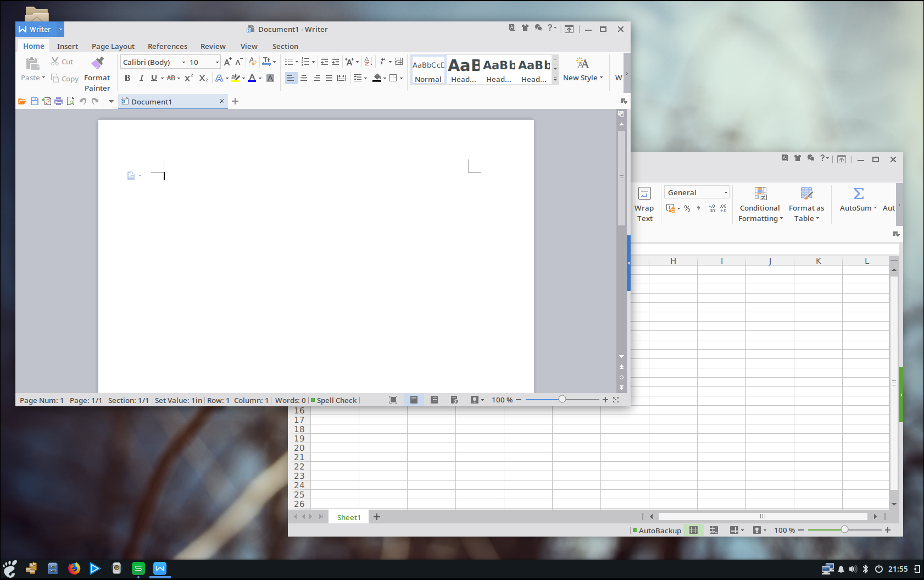Open the General number format dropdown
The height and width of the screenshot is (580, 924).
click(x=725, y=192)
